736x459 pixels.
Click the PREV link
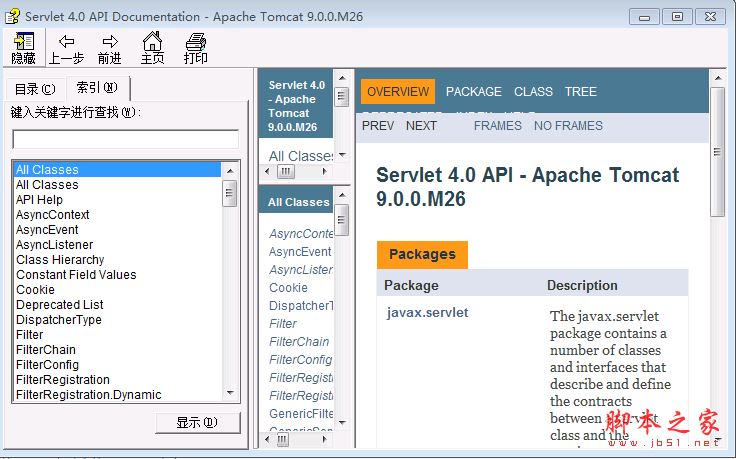point(378,126)
